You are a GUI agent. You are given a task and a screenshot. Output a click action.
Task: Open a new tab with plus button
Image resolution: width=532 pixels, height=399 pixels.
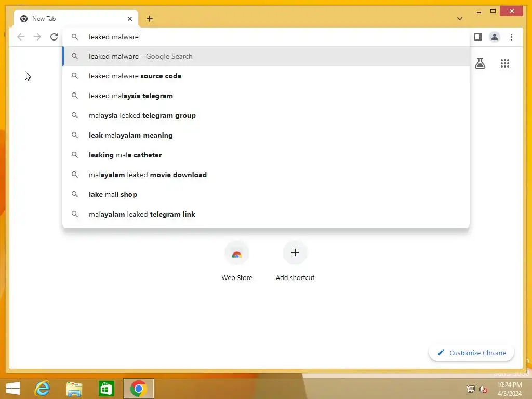tap(150, 19)
